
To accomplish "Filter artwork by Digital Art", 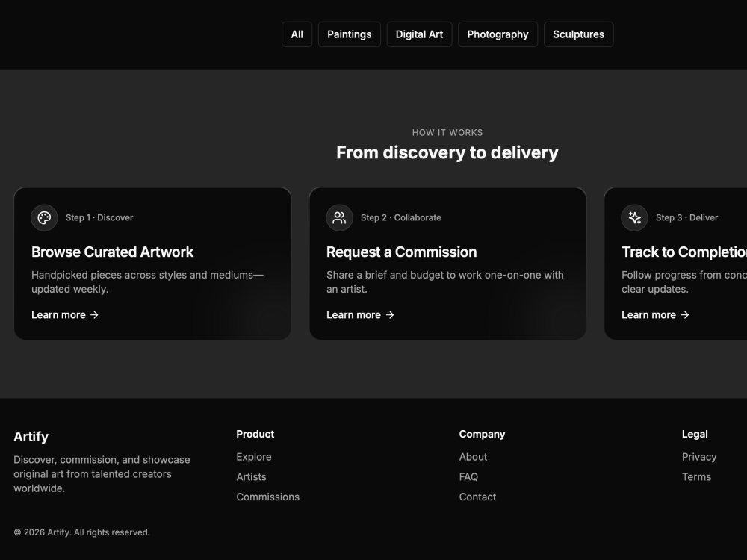I will 419,34.
